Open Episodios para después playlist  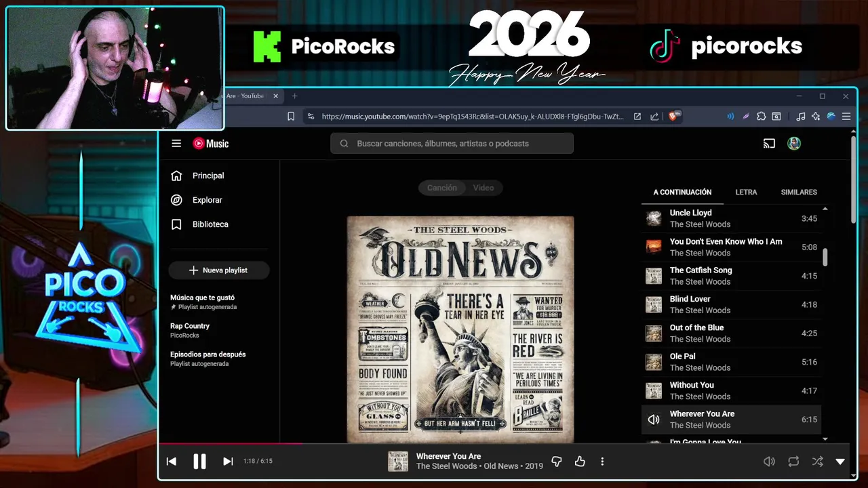pyautogui.click(x=208, y=359)
